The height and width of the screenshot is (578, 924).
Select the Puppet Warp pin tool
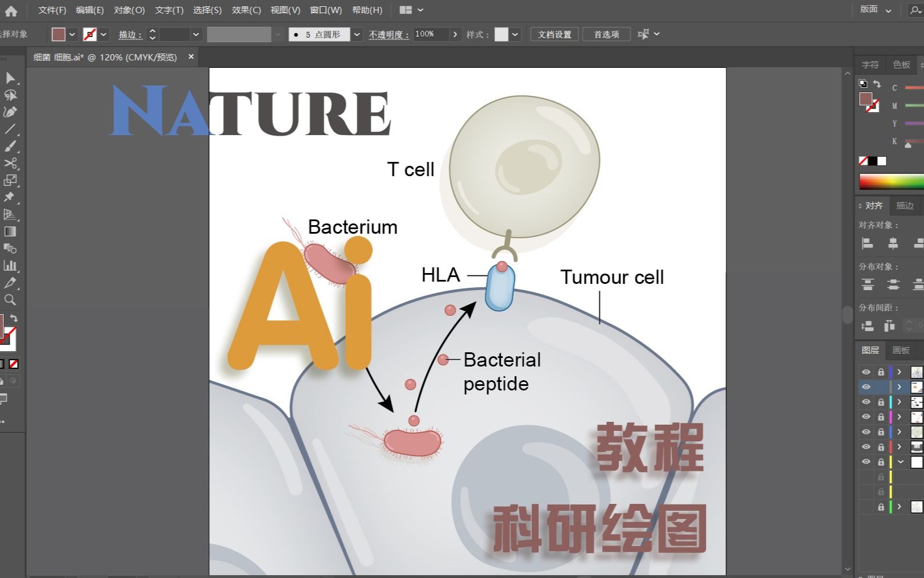tap(10, 197)
